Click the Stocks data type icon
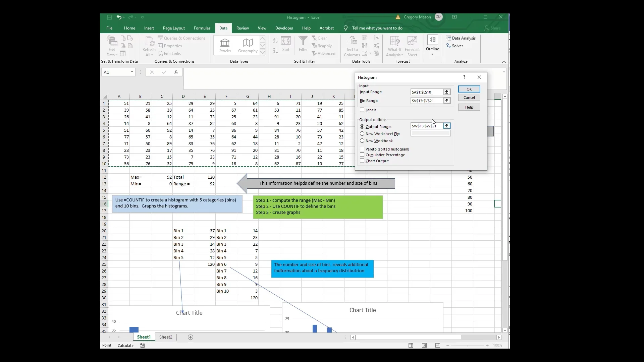The width and height of the screenshot is (644, 362). pos(225,45)
